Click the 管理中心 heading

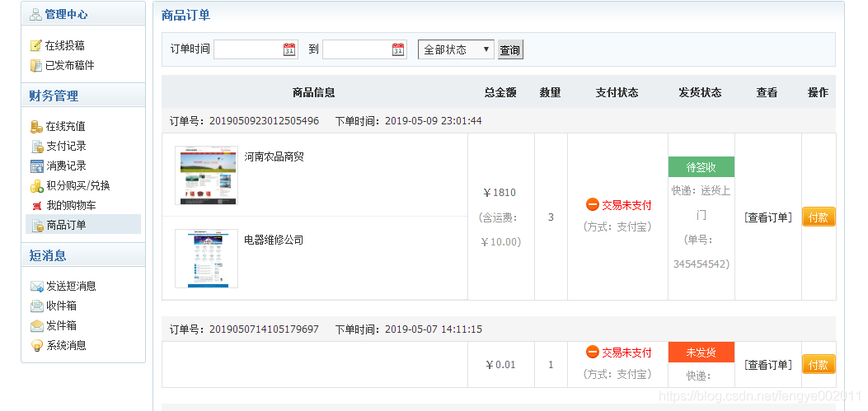66,15
